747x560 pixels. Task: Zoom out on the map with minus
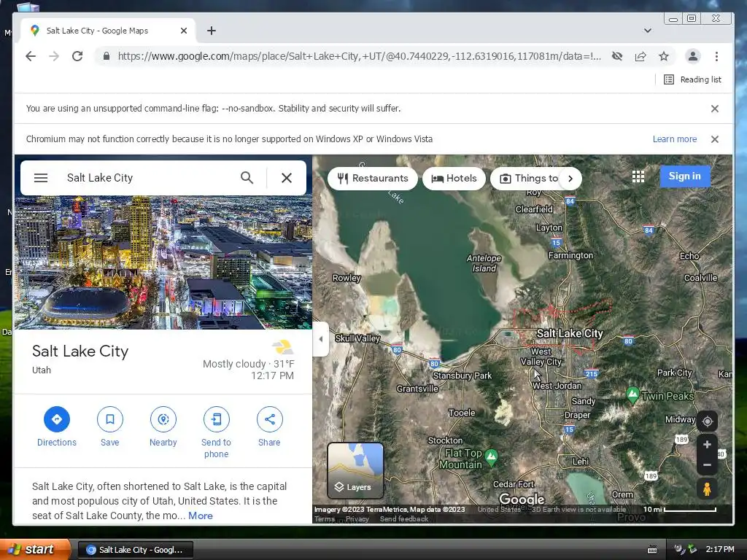(x=707, y=464)
